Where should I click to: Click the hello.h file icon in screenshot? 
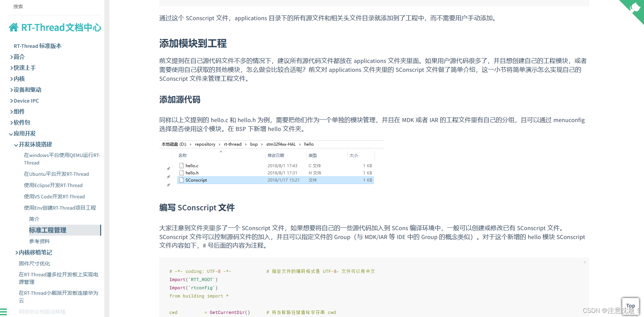[x=182, y=173]
